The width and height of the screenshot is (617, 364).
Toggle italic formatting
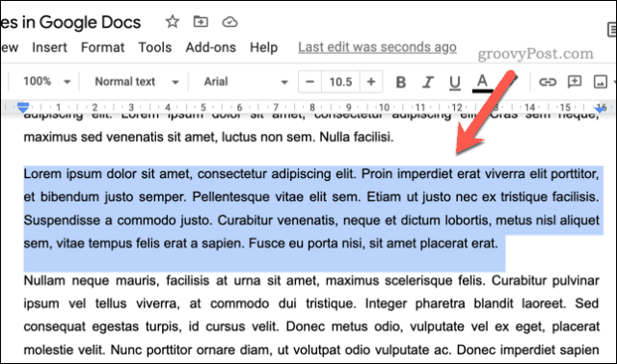(x=428, y=82)
